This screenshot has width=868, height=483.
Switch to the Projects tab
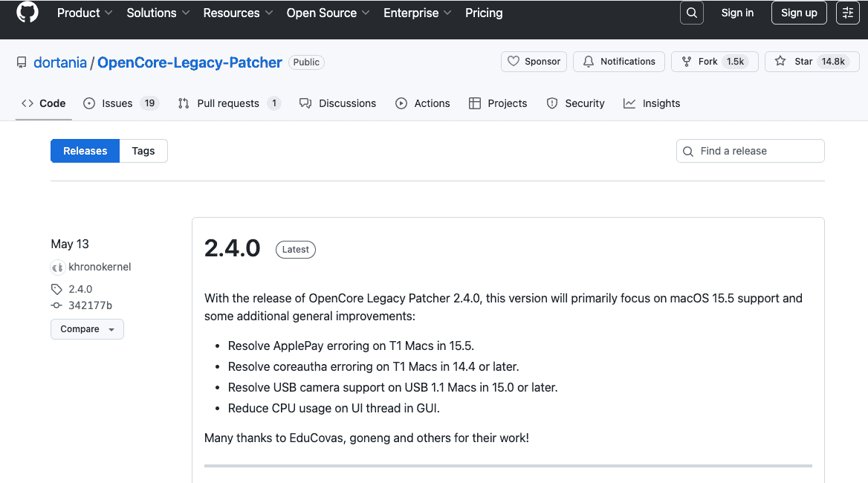498,103
